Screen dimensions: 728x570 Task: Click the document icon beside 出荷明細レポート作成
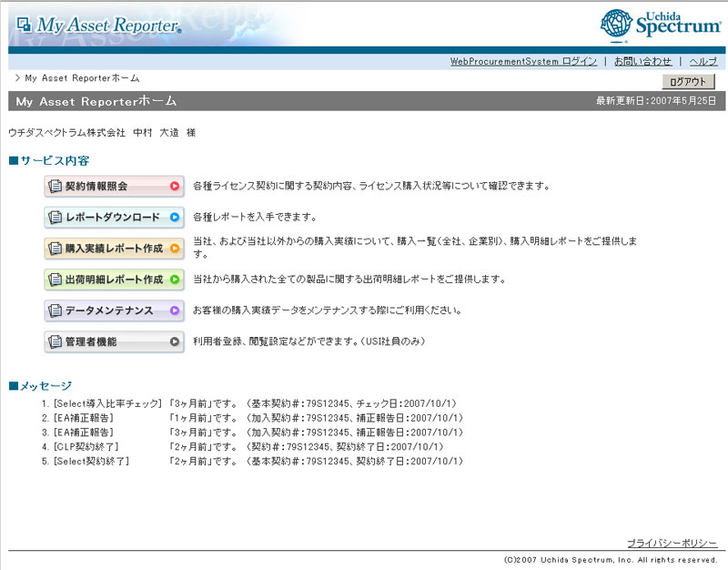click(55, 280)
